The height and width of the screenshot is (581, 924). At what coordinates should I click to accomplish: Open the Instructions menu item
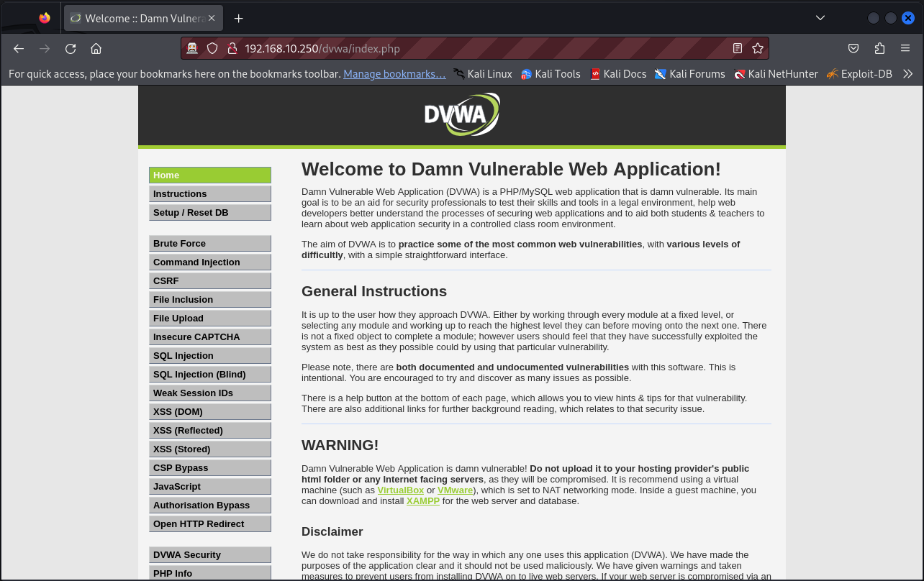[x=210, y=193]
